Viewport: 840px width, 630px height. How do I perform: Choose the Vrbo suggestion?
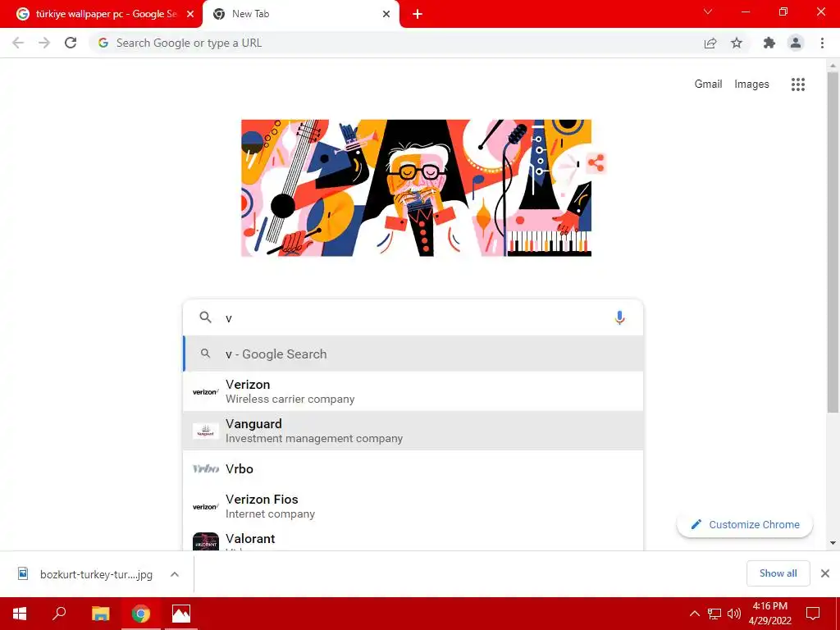pyautogui.click(x=413, y=468)
